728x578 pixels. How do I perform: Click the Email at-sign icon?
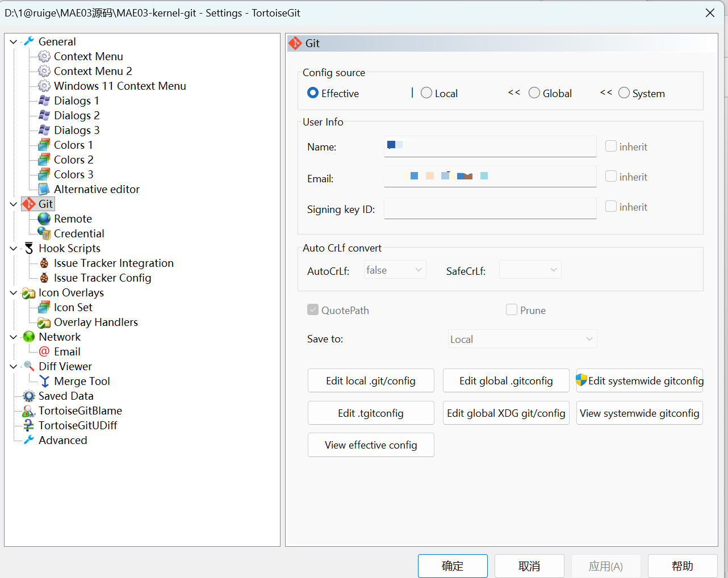[x=44, y=351]
